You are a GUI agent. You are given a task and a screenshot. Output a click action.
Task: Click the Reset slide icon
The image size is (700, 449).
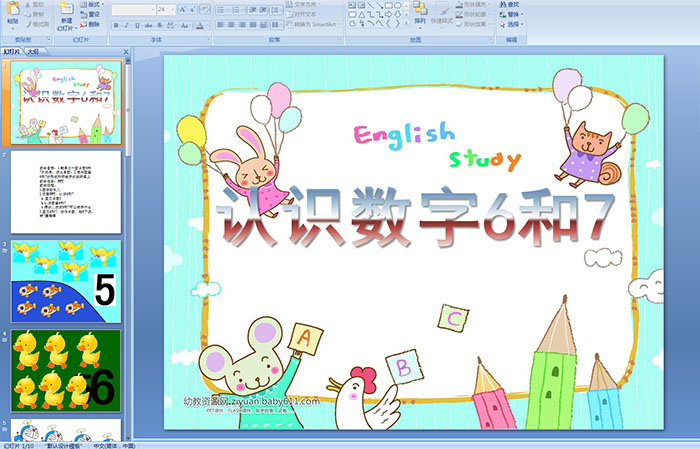pyautogui.click(x=83, y=14)
